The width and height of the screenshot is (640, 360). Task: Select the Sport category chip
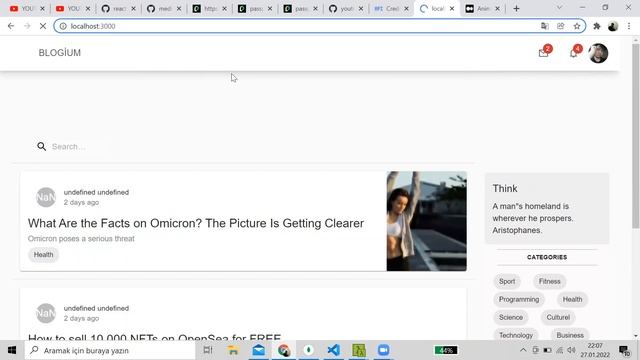[507, 281]
